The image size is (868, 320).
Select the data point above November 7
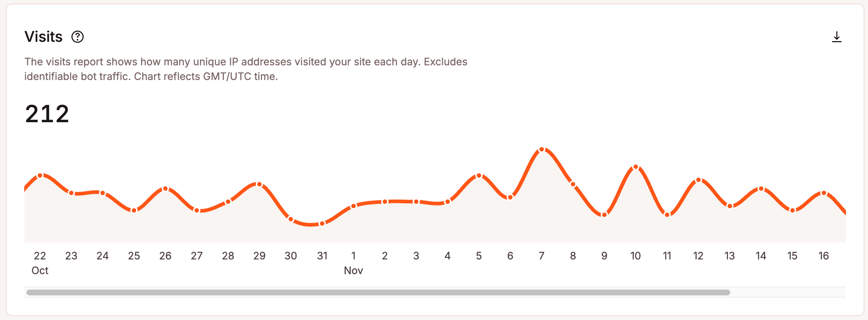point(542,149)
